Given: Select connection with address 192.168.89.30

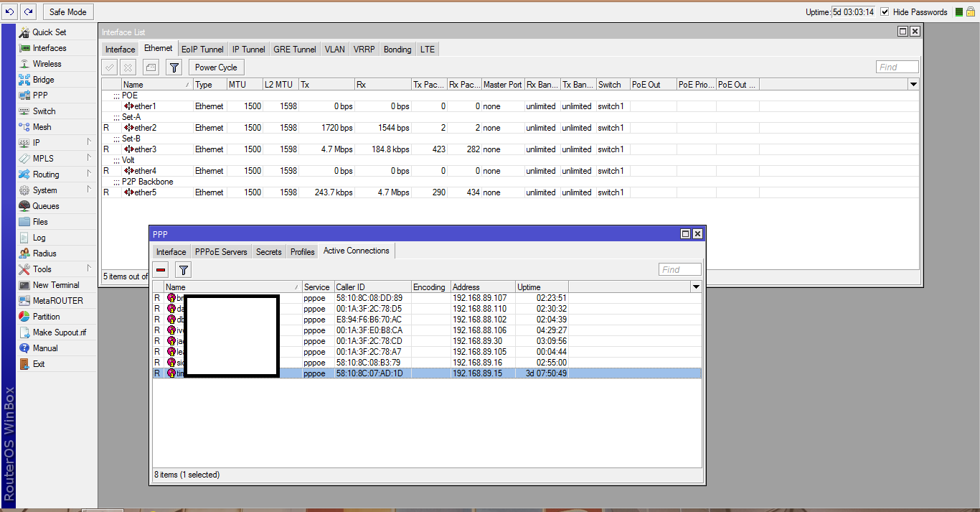Looking at the screenshot, I should pos(427,341).
